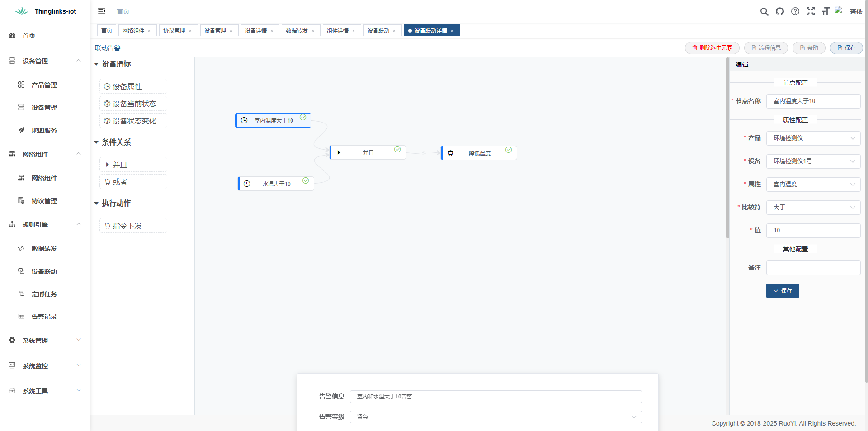Viewport: 868px width, 431px height.
Task: Collapse the sidebar with hamburger icon
Action: (x=102, y=11)
